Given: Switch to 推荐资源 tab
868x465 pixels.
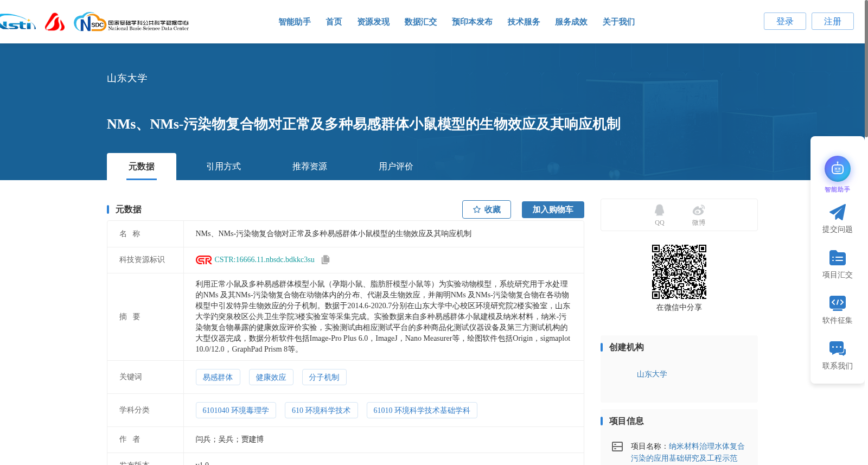Looking at the screenshot, I should click(310, 167).
